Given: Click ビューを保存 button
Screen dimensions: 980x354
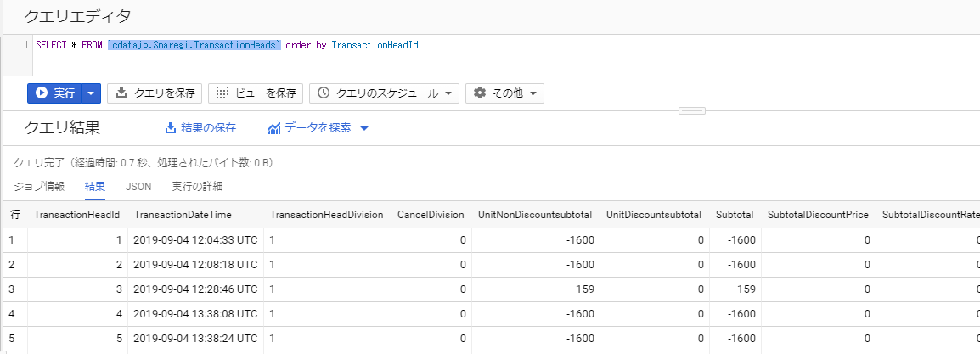Looking at the screenshot, I should click(x=256, y=93).
